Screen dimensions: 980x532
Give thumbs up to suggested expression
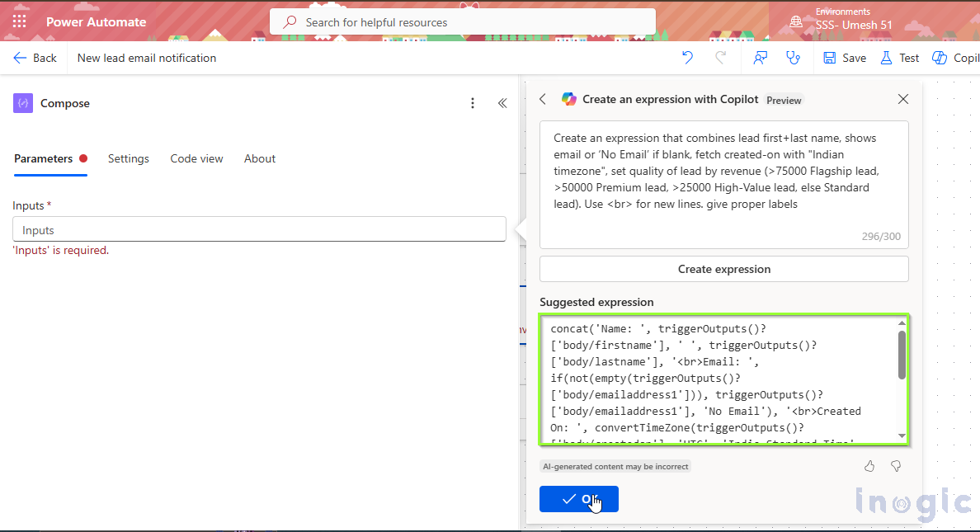[869, 466]
